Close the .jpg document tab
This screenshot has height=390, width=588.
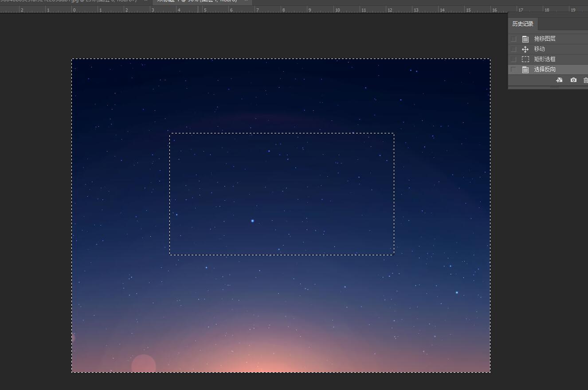[x=145, y=1]
